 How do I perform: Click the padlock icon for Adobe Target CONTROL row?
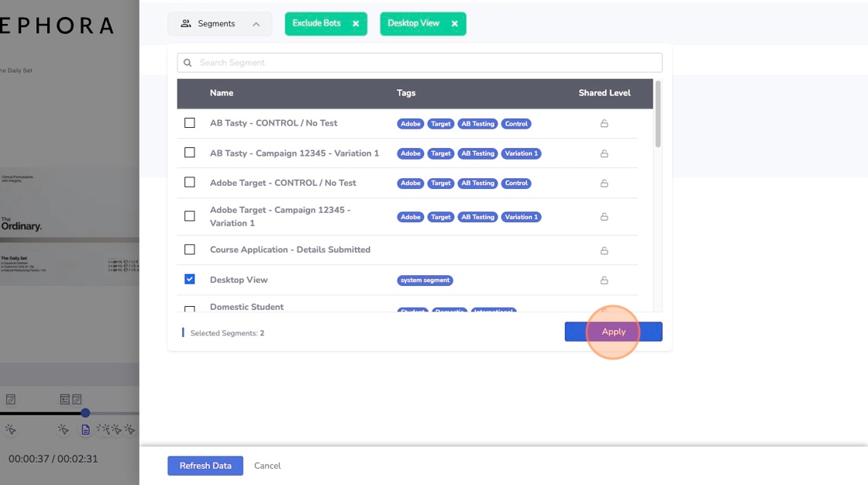tap(604, 184)
